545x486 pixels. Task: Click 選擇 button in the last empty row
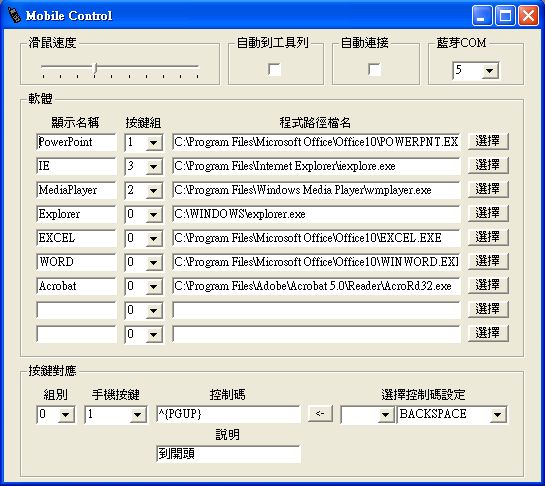point(488,333)
